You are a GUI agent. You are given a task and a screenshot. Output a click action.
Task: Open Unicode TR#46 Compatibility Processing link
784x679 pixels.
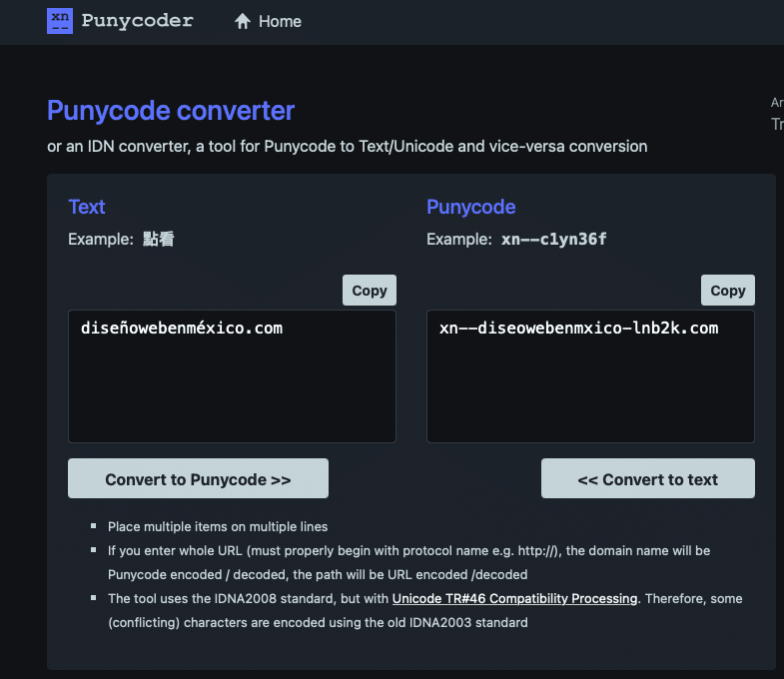pyautogui.click(x=514, y=598)
